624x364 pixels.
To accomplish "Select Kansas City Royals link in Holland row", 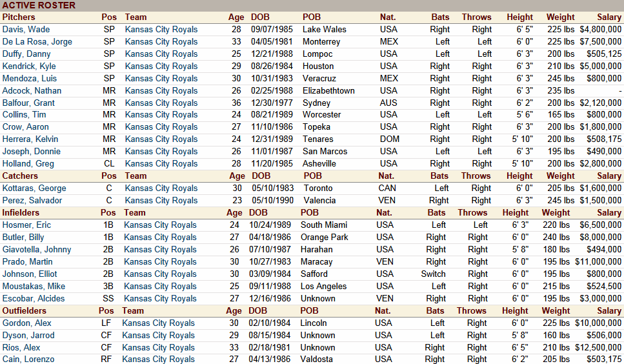I will point(161,164).
